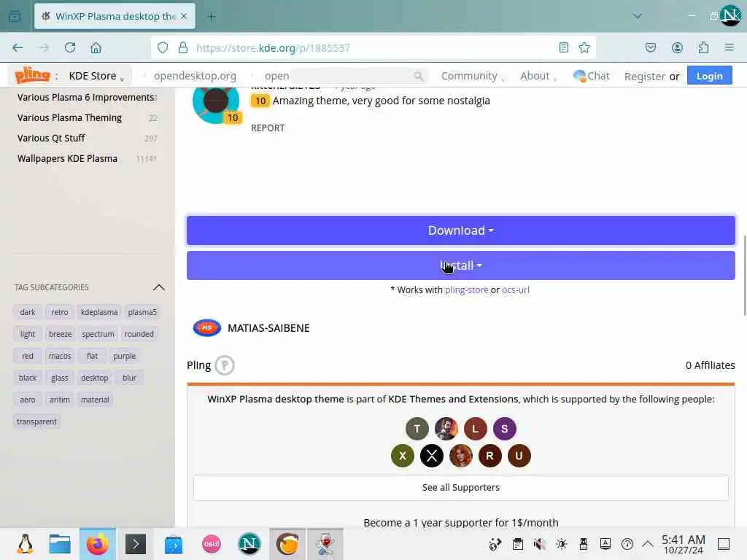The image size is (747, 560).
Task: Open the browser home page
Action: (96, 47)
